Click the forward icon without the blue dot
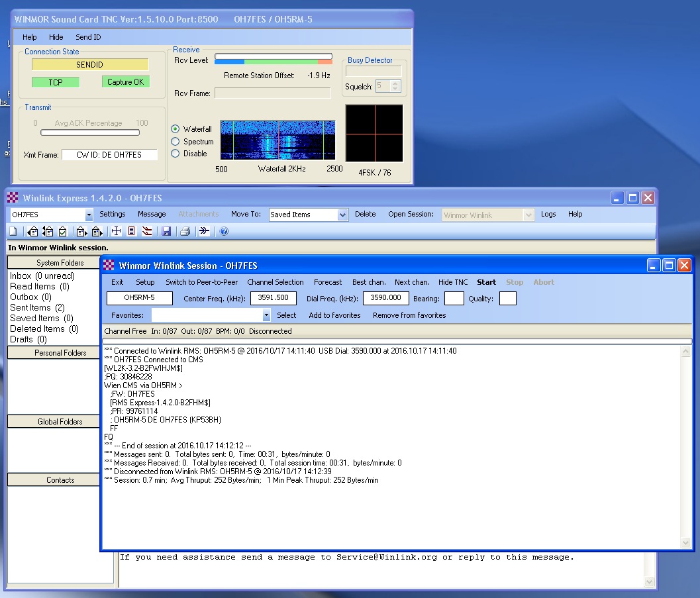Viewport: 700px width, 598px height. click(x=81, y=231)
